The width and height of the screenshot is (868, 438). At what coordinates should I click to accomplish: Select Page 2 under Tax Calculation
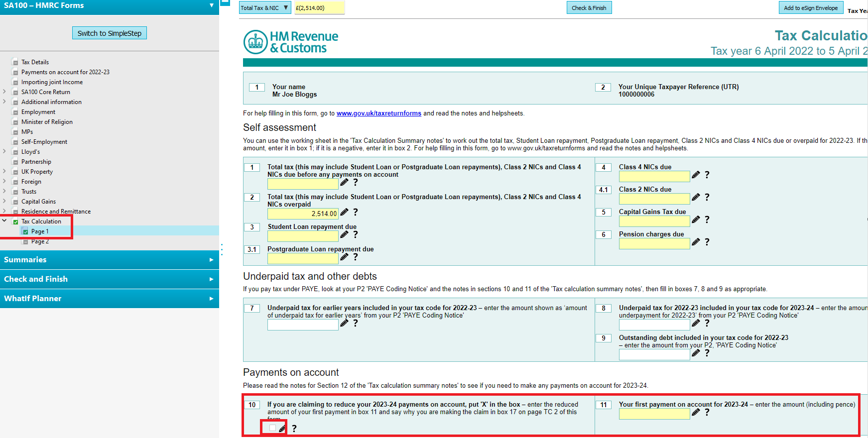[x=40, y=241]
